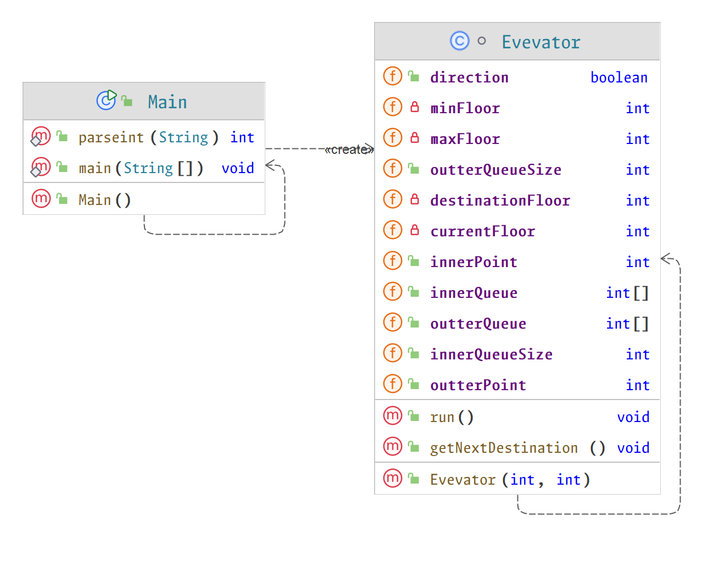This screenshot has height=588, width=702.
Task: Click the public visibility icon for run()
Action: point(414,415)
